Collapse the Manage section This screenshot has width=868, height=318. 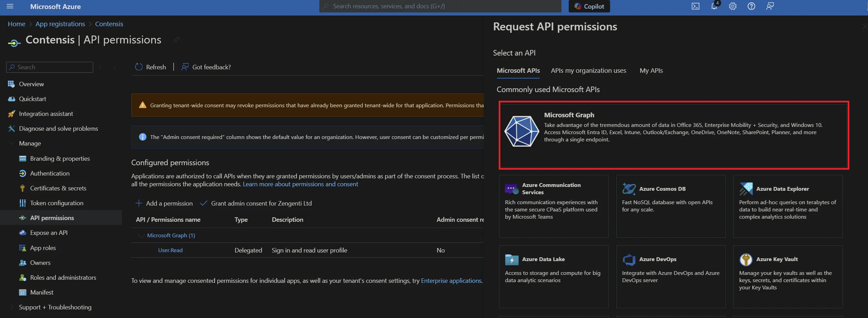click(x=11, y=143)
